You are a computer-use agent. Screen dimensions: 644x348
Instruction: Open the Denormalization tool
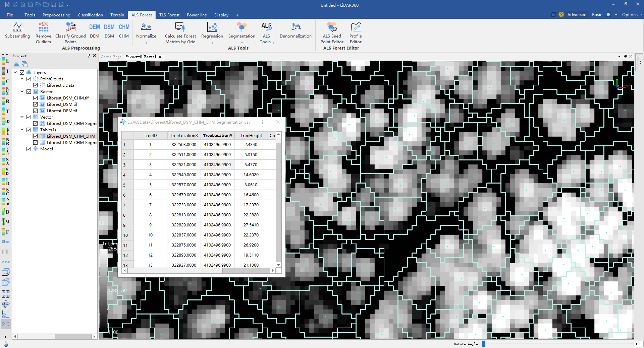point(296,31)
